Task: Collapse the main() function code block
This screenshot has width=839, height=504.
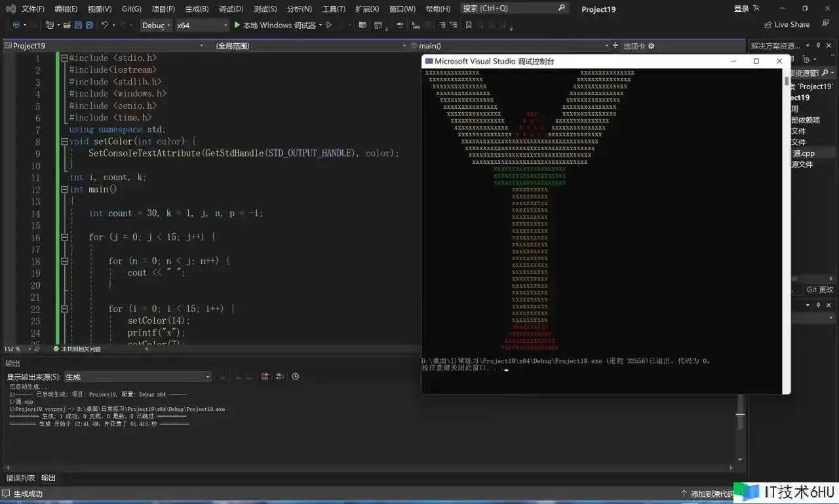Action: click(64, 189)
